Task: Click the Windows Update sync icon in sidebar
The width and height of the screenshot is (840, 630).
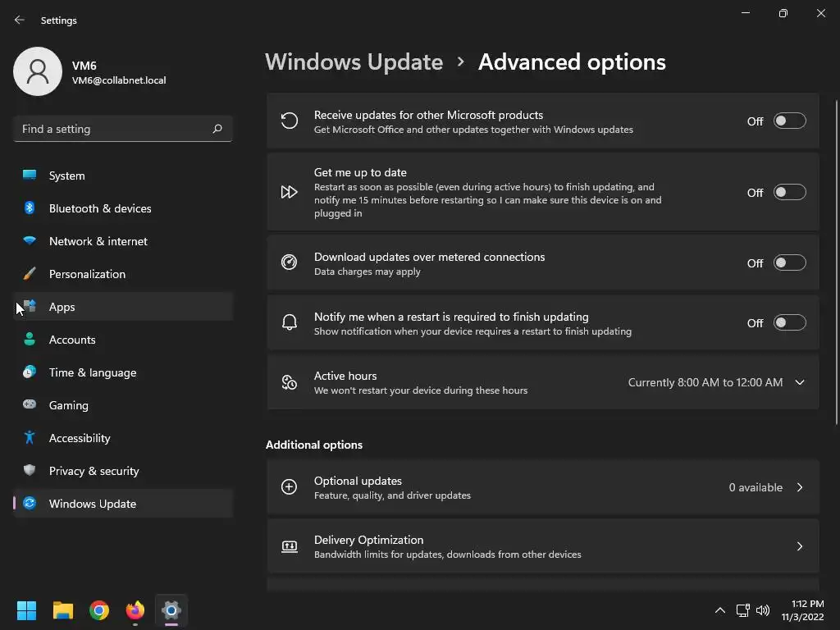Action: (30, 503)
